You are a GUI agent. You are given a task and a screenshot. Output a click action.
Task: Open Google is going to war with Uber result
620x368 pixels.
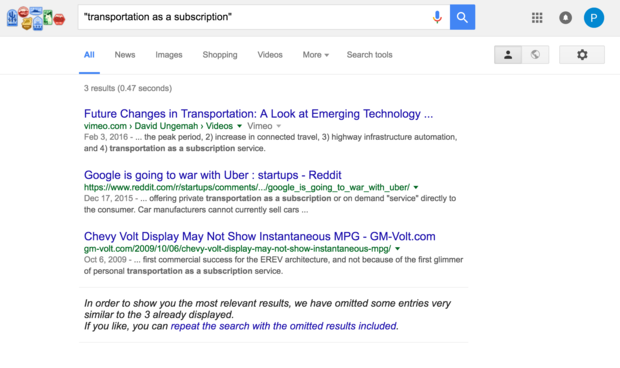(x=212, y=175)
